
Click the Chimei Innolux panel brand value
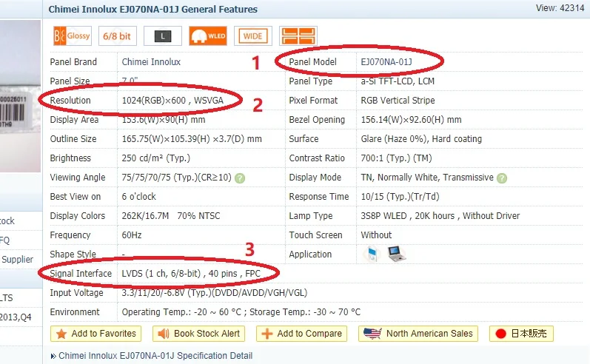click(x=151, y=62)
